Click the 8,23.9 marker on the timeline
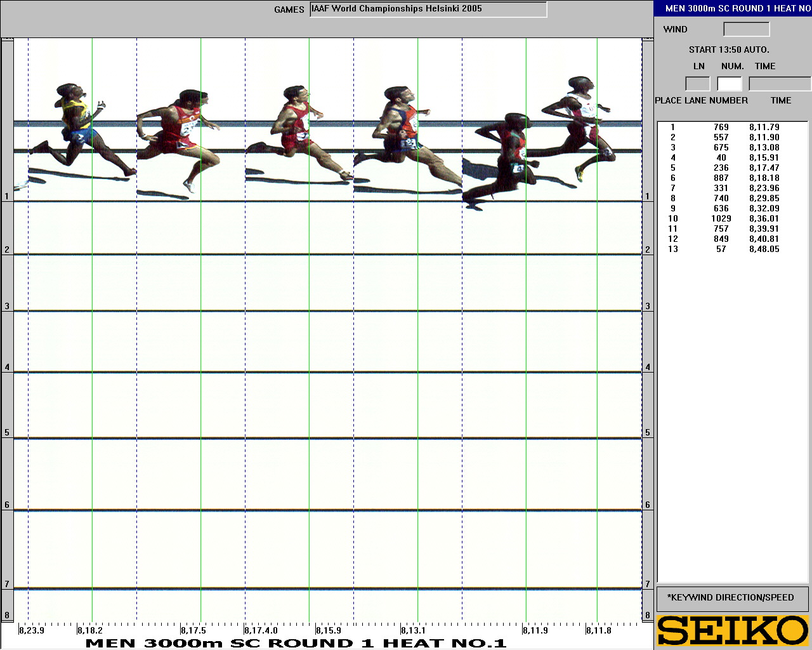 click(x=31, y=630)
